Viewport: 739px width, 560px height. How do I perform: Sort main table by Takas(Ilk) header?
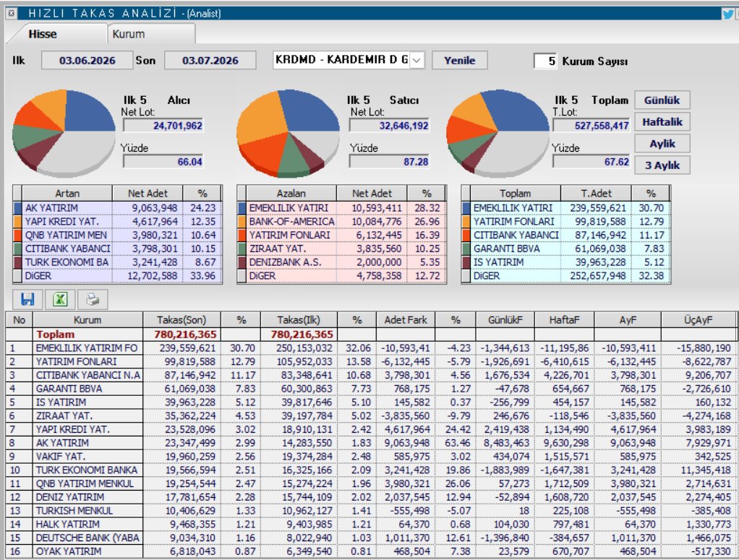click(x=299, y=320)
